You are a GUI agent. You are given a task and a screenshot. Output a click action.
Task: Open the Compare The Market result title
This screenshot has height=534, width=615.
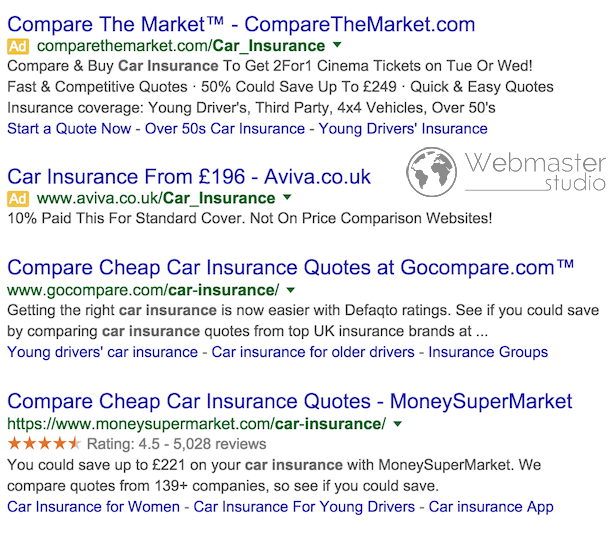(x=241, y=24)
